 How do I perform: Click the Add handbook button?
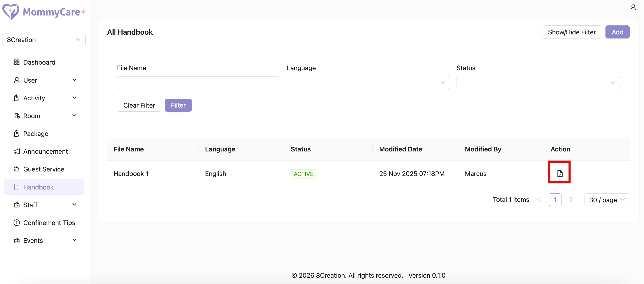(x=617, y=32)
